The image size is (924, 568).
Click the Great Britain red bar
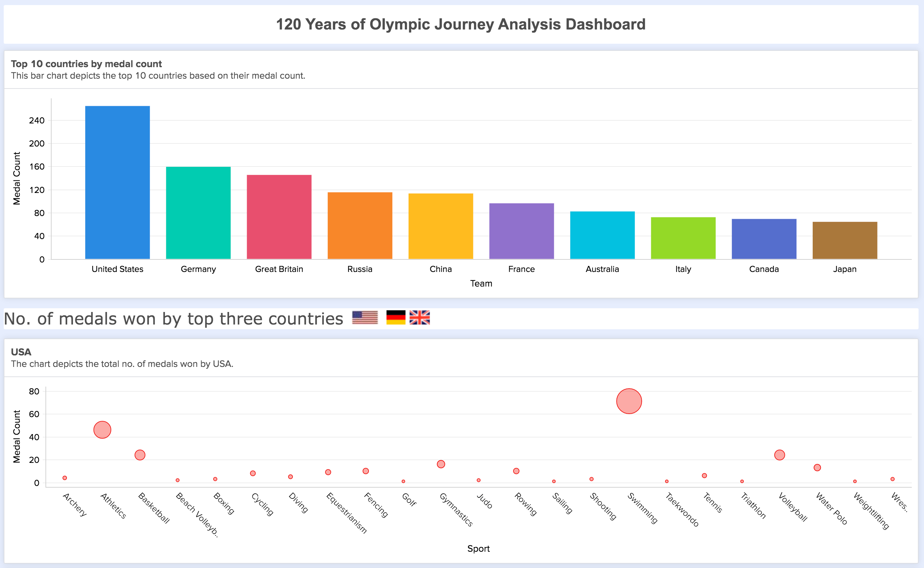[x=279, y=217]
